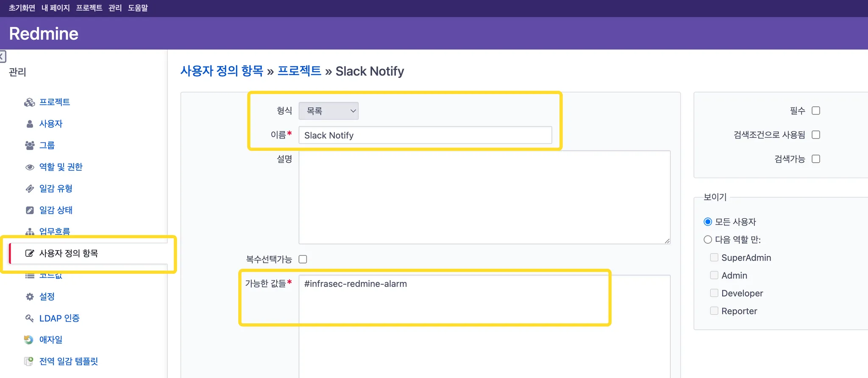The height and width of the screenshot is (378, 868).
Task: Click the 일감 상태 pencil-square icon
Action: click(x=30, y=210)
